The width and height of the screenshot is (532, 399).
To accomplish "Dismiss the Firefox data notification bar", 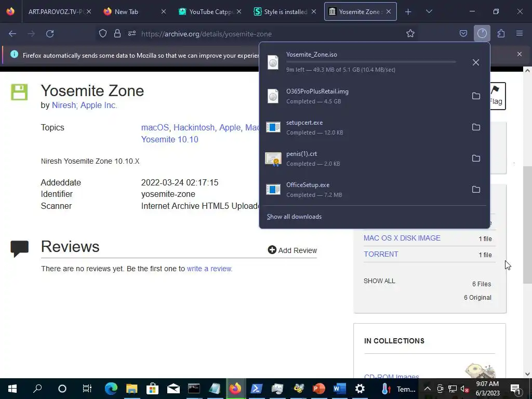I will pos(519,54).
